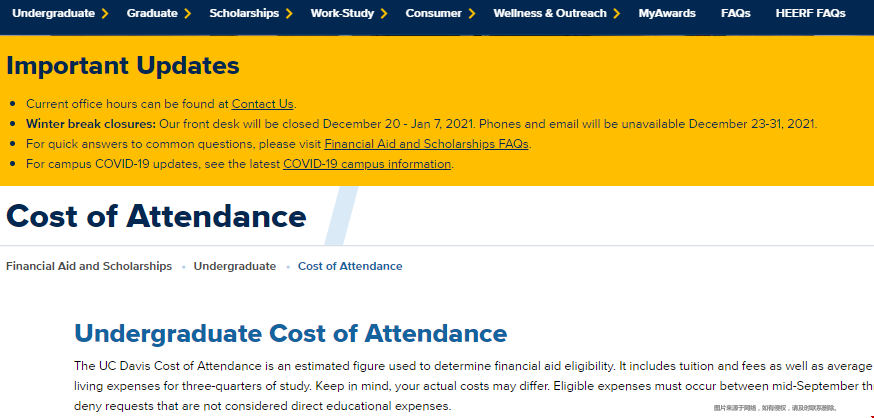Open HEERF FAQs in the navigation
Screen dimensions: 874x418
click(x=810, y=13)
